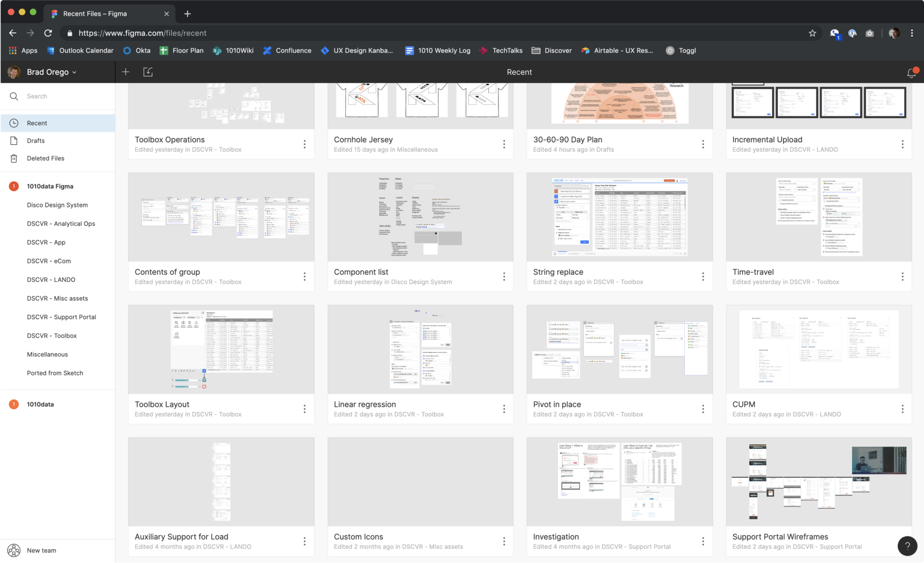Screen dimensions: 924x563
Task: Open the help question mark button
Action: coord(907,546)
